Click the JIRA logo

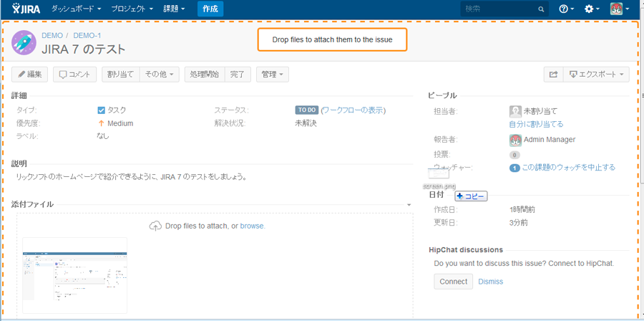point(26,9)
